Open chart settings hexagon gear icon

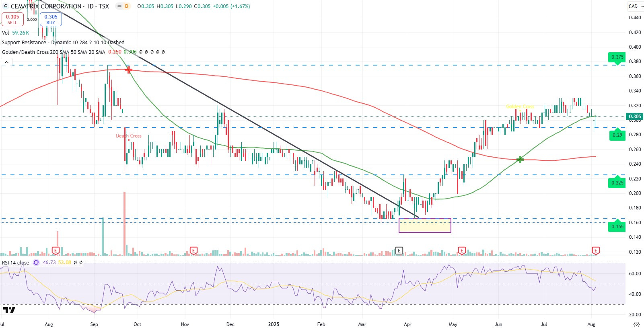click(x=636, y=324)
